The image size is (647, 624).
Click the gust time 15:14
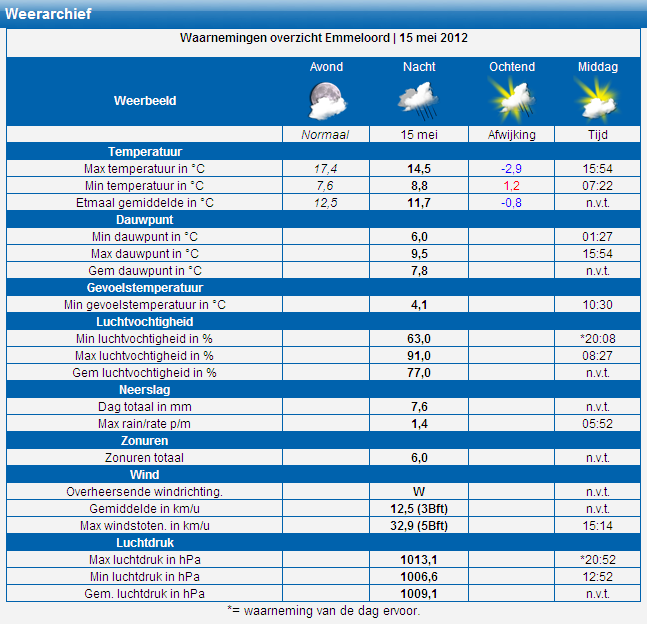[x=597, y=526]
